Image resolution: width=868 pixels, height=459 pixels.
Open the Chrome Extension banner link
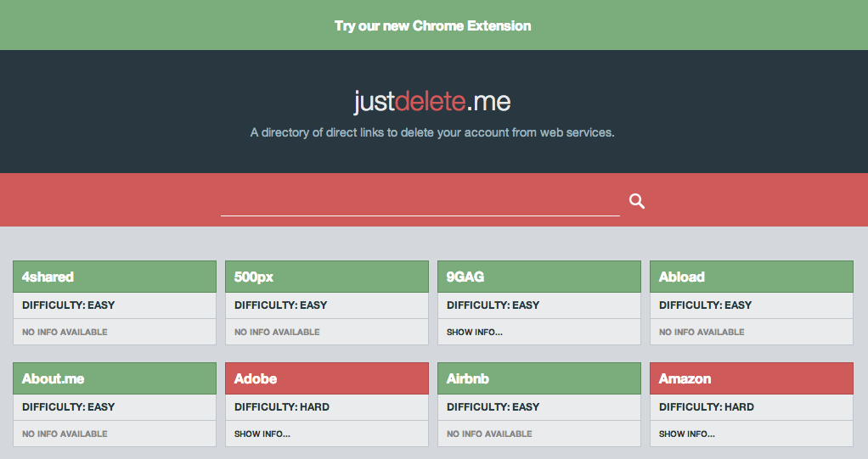(433, 26)
